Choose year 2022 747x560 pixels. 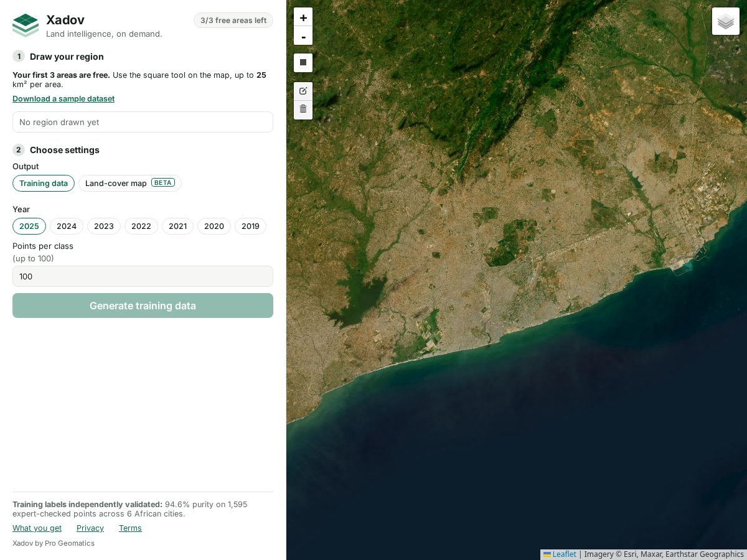141,226
